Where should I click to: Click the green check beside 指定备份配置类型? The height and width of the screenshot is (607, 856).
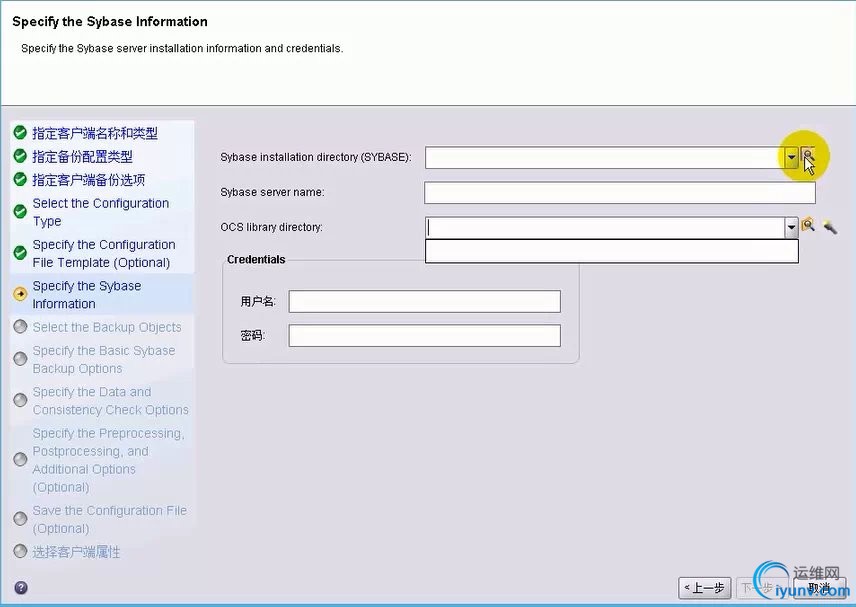tap(20, 156)
